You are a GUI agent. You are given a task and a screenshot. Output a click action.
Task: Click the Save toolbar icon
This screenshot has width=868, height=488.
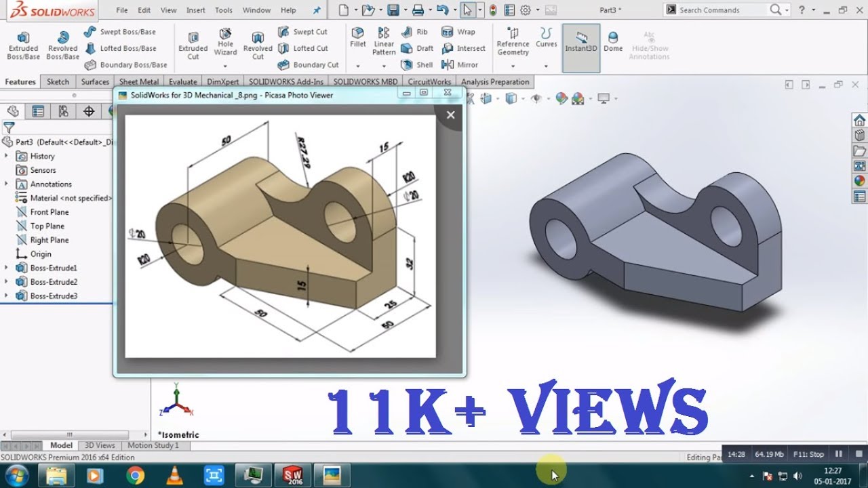click(x=393, y=10)
